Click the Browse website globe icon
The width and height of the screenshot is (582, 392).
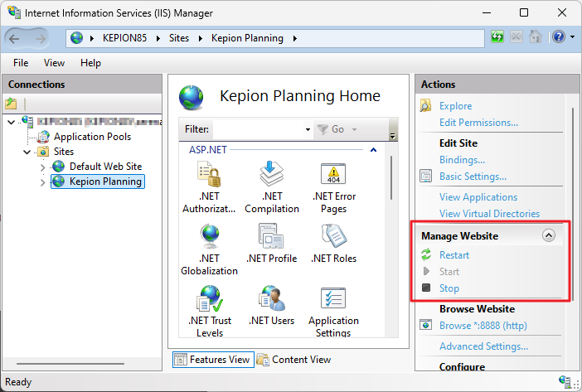point(426,325)
